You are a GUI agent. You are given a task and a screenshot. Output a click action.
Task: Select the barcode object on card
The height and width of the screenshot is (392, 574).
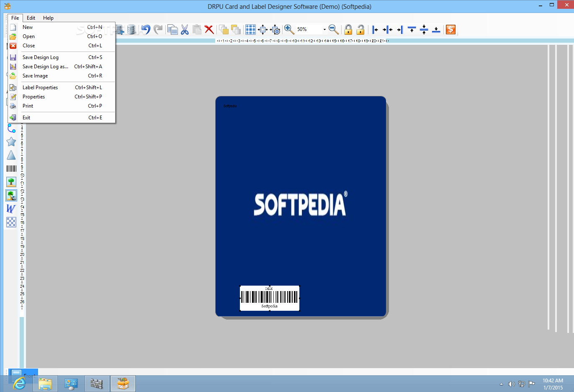tap(270, 298)
